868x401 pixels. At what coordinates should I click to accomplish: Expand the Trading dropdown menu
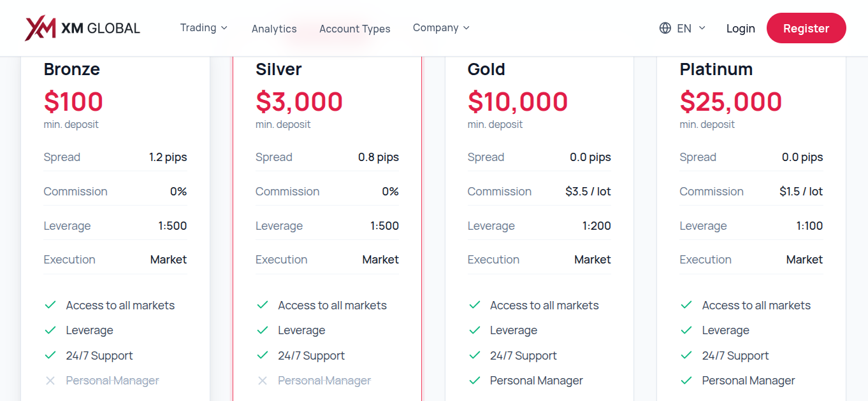(x=204, y=28)
